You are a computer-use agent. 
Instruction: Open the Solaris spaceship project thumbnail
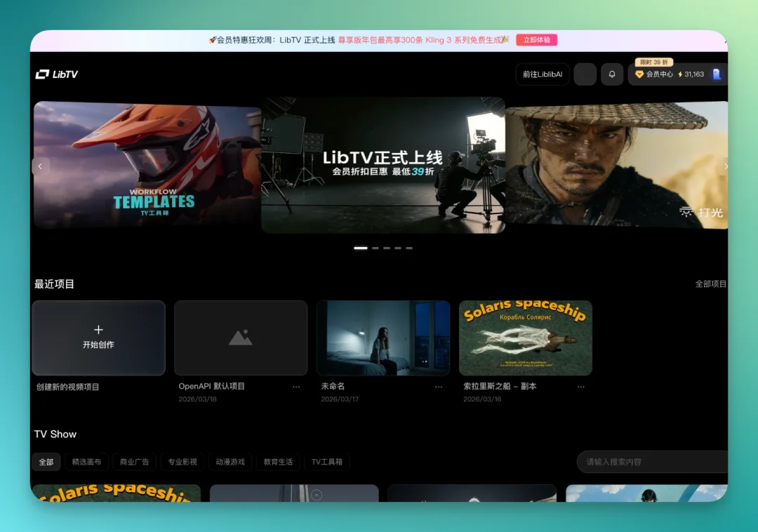click(525, 338)
